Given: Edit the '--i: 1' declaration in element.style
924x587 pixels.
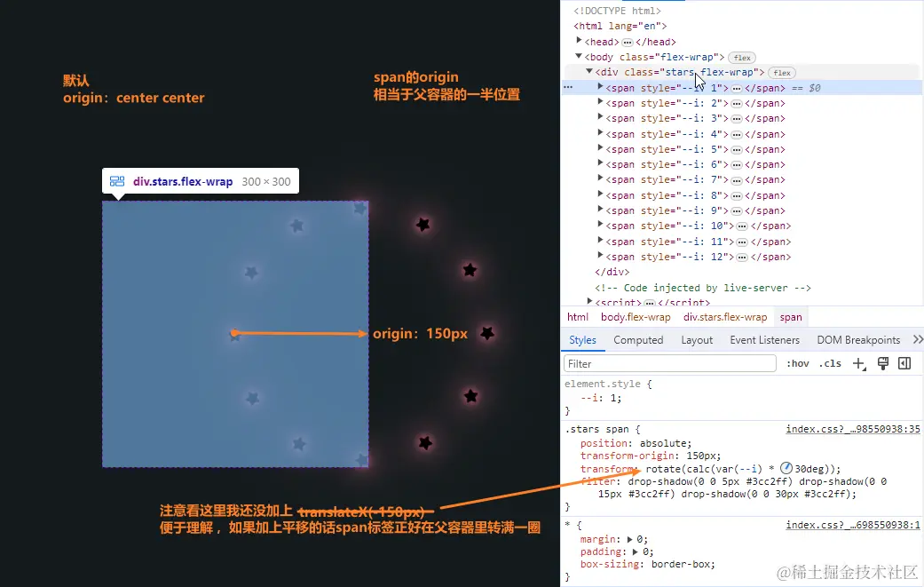Looking at the screenshot, I should click(601, 399).
